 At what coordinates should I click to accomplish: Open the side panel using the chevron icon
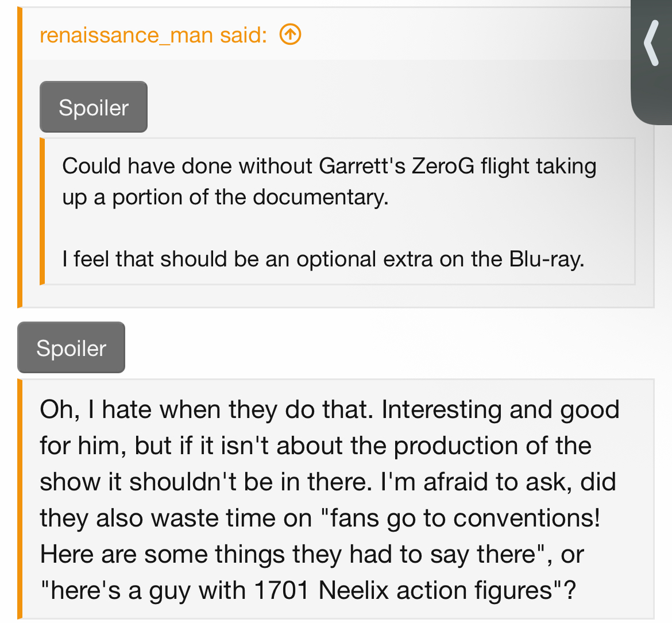pyautogui.click(x=651, y=43)
